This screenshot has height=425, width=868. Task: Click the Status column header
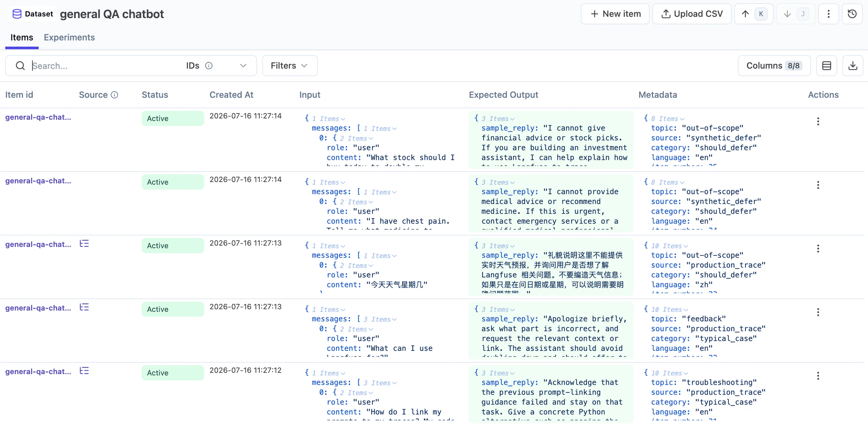tap(155, 95)
